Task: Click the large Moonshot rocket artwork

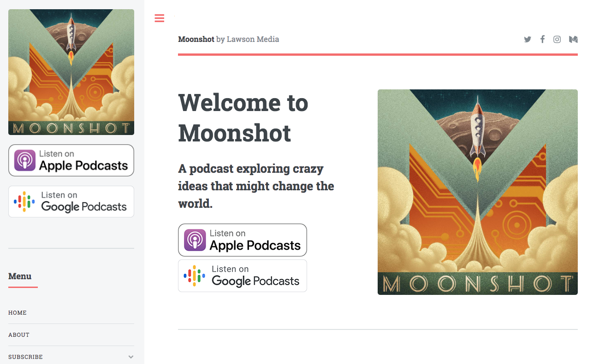Action: [x=477, y=192]
